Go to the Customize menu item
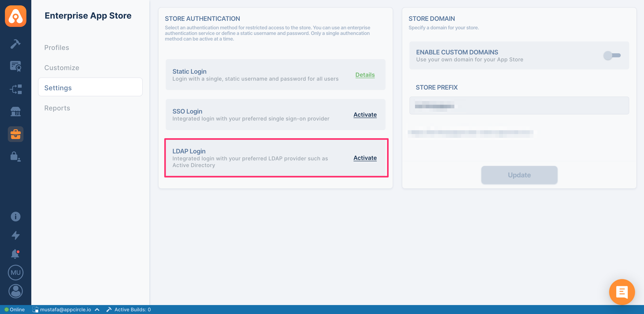644x314 pixels. pyautogui.click(x=62, y=68)
